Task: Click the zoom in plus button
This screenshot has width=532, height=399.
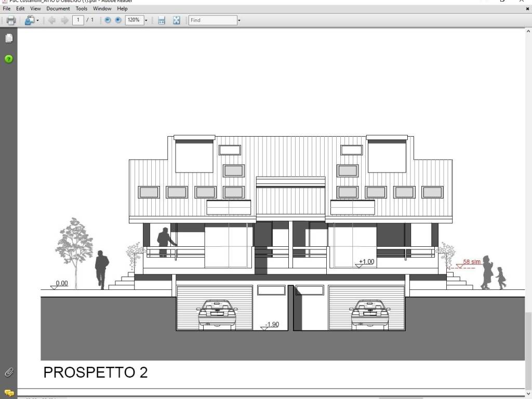Action: 118,20
